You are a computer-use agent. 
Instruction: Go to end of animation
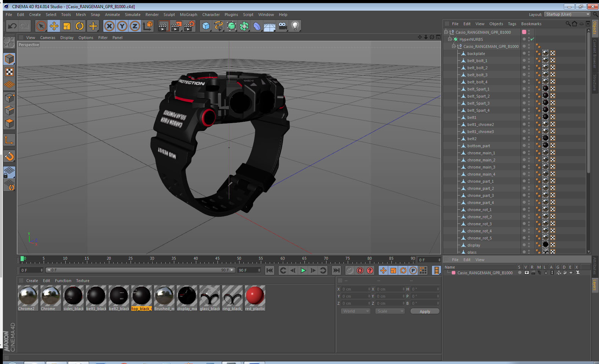[336, 270]
